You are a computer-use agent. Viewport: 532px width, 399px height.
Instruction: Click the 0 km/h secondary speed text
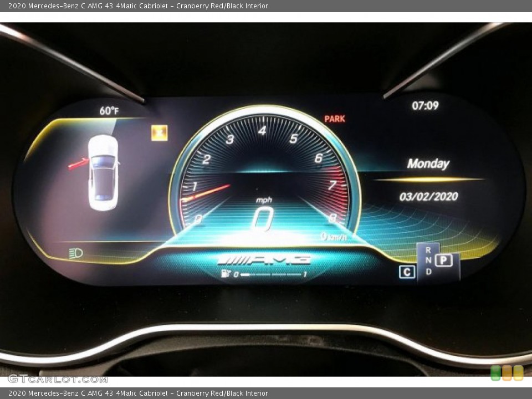pos(334,237)
